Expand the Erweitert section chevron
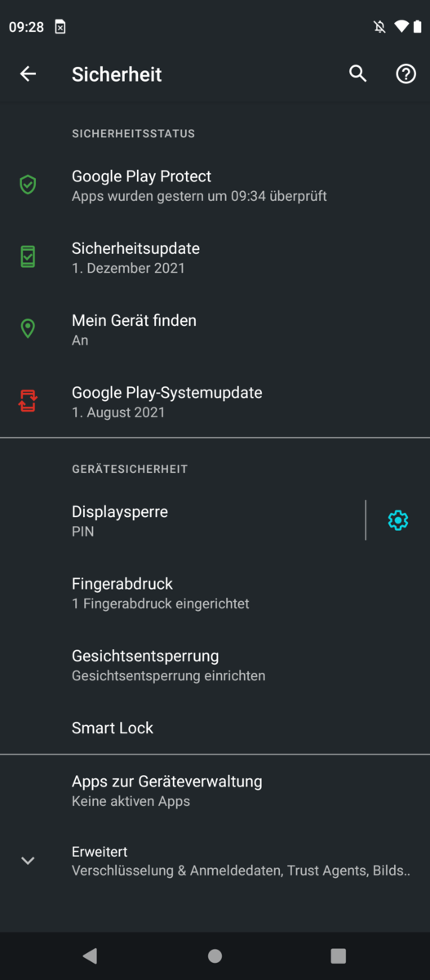 pos(28,861)
